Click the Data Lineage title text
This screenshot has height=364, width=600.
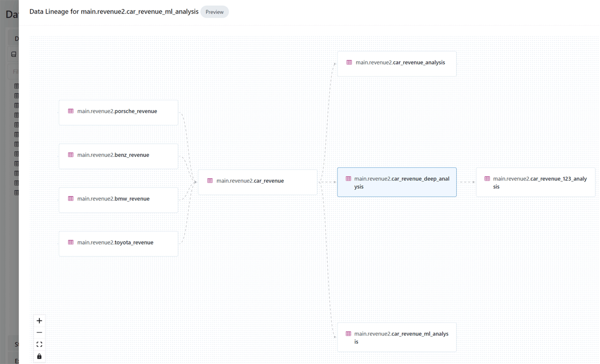coord(113,11)
